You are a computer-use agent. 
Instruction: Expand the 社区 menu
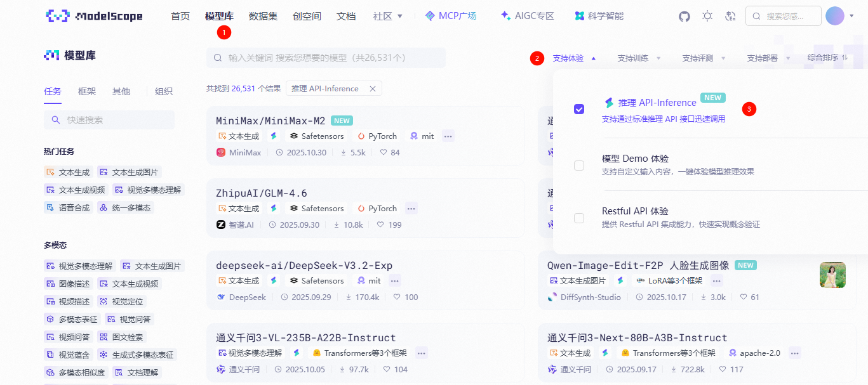388,16
